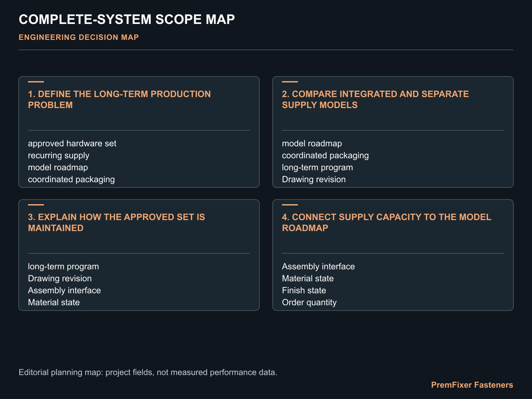Image resolution: width=532 pixels, height=399 pixels.
Task: Click 'Finish state' in card 4
Action: point(304,290)
